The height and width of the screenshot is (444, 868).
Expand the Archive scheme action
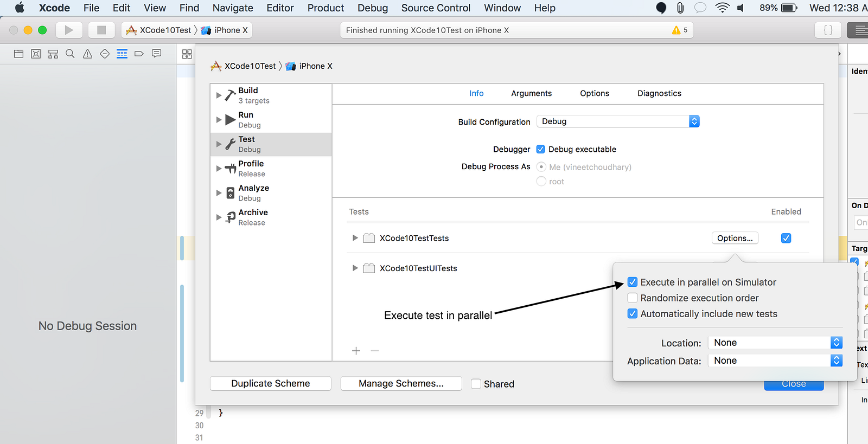[219, 217]
